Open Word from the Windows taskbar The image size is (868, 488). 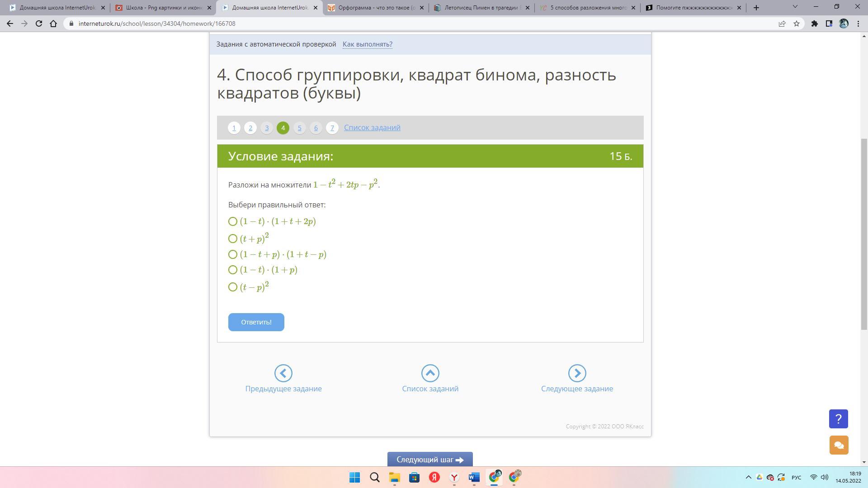tap(474, 477)
